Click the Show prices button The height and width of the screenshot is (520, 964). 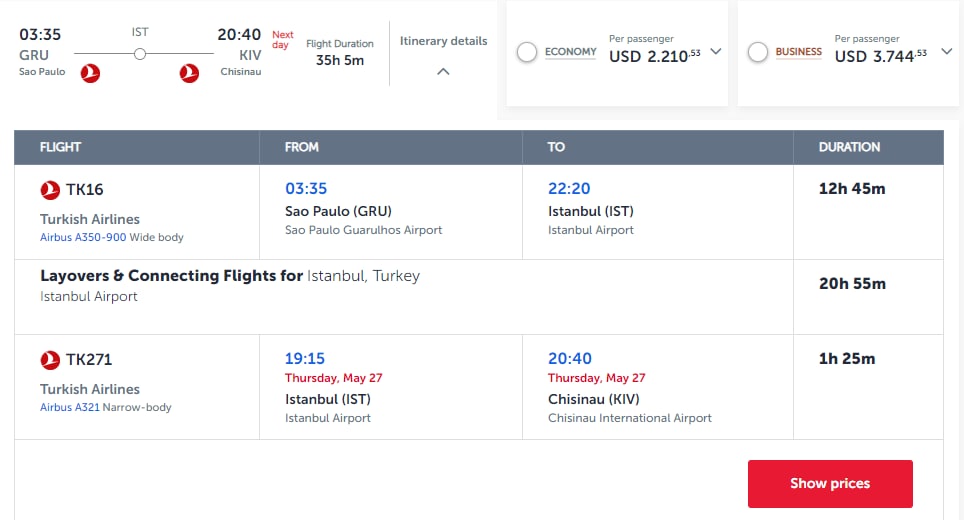pos(830,484)
